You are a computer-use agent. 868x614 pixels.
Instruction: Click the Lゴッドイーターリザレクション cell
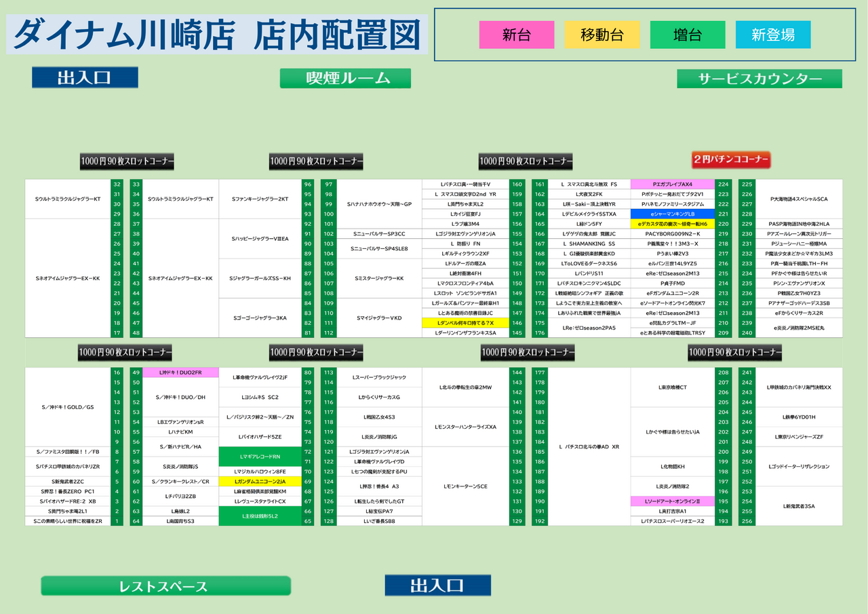[799, 467]
